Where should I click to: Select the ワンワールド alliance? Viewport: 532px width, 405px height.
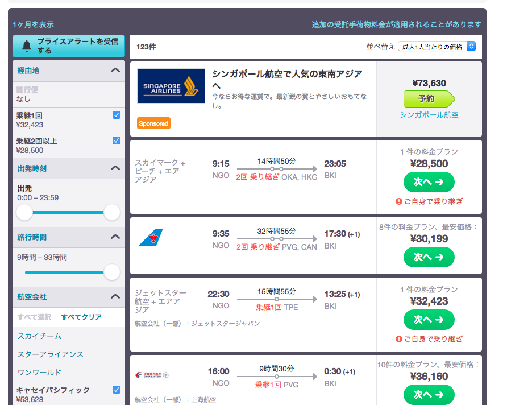pyautogui.click(x=39, y=373)
